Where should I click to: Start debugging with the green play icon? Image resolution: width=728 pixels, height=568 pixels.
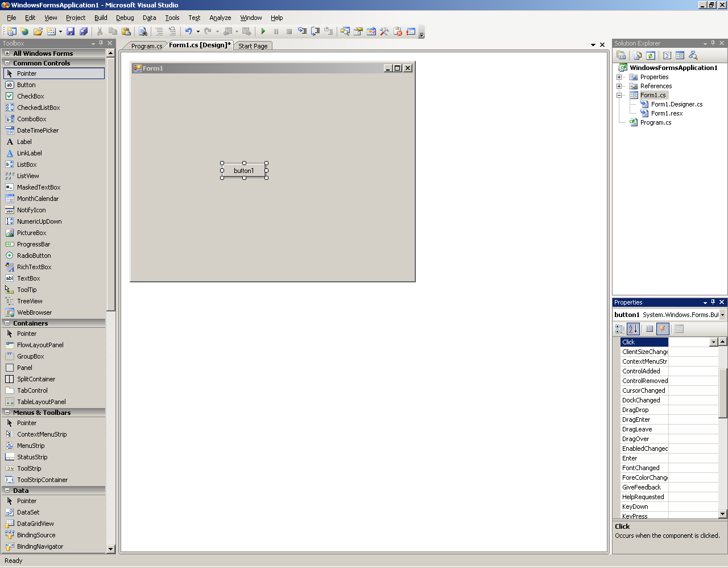pyautogui.click(x=263, y=31)
